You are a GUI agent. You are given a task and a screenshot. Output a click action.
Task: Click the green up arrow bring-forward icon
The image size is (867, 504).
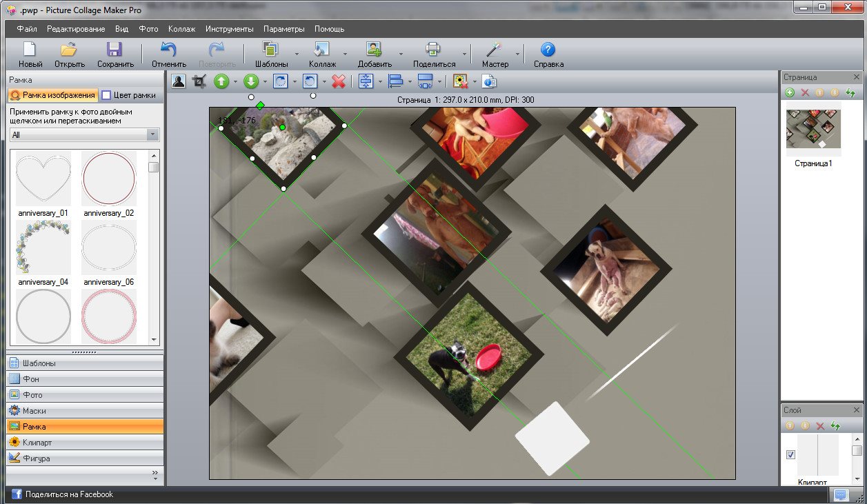221,81
